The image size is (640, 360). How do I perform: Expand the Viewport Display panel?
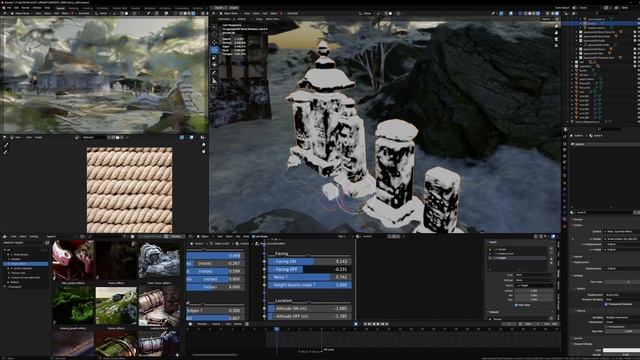tap(582, 344)
